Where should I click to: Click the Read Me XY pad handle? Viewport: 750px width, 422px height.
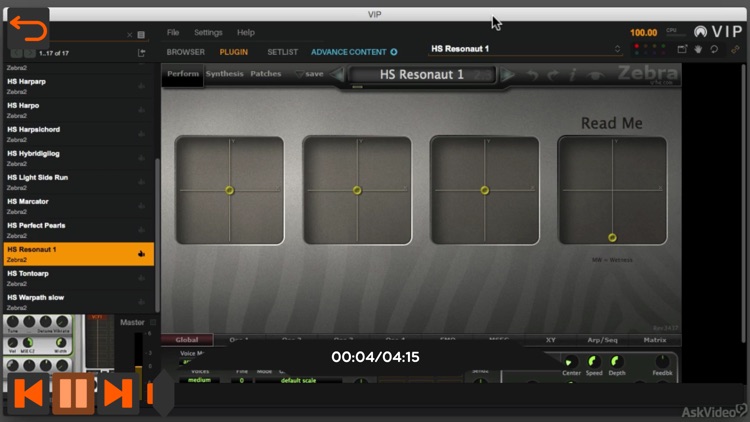[x=612, y=237]
